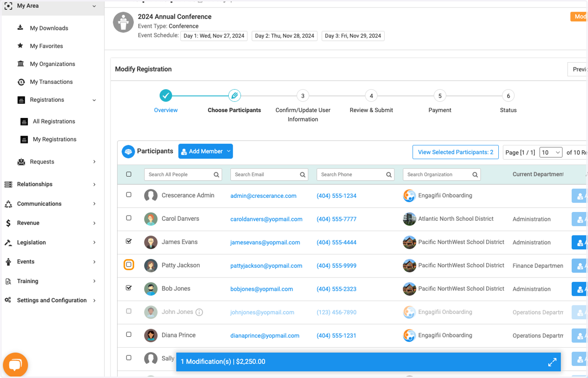Open the chat support bubble icon
The image size is (588, 378).
click(x=15, y=365)
